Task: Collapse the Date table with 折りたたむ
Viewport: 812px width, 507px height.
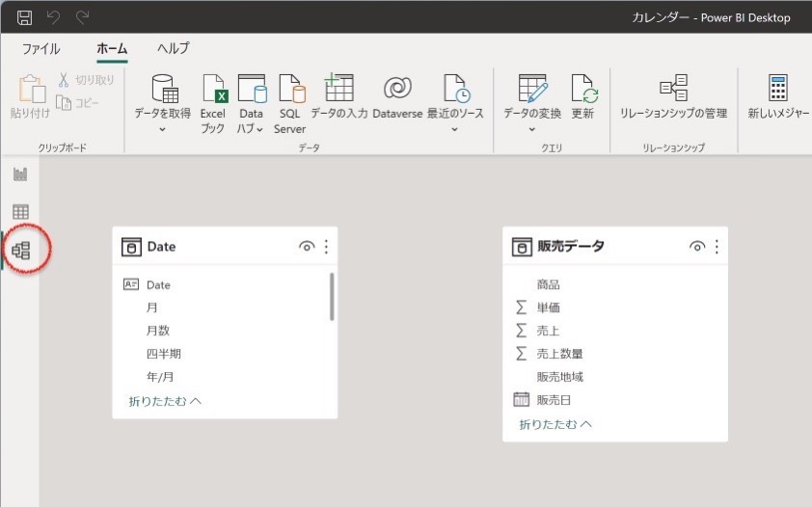Action: pyautogui.click(x=165, y=401)
